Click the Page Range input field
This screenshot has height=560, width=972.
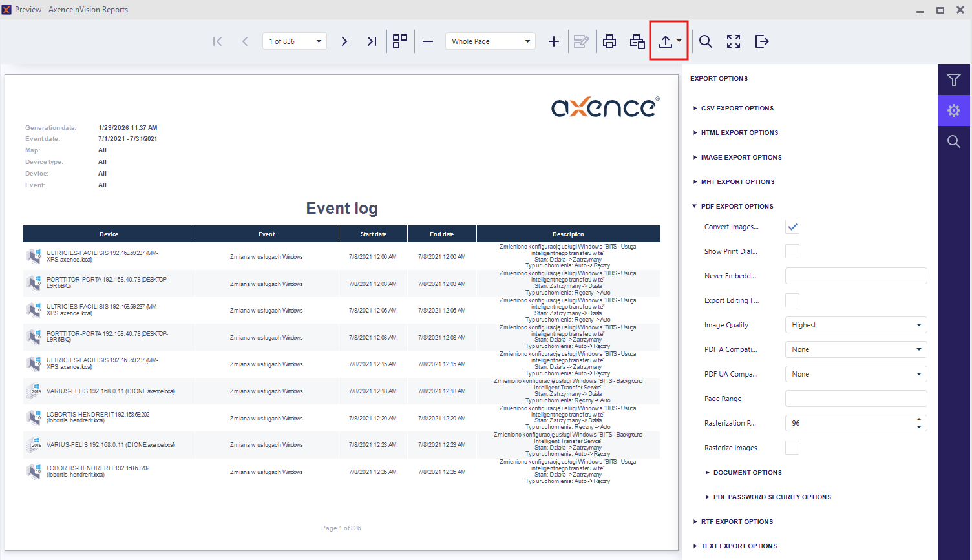856,399
